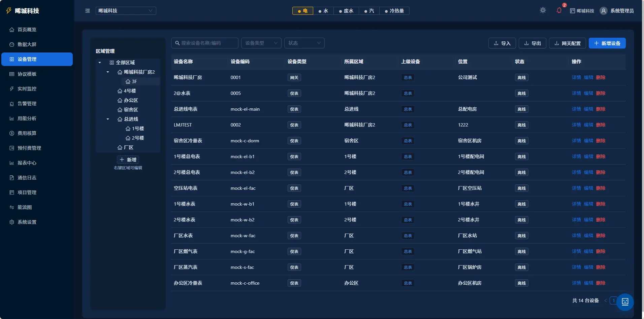
Task: Open 协议模板 in the sidebar
Action: click(x=37, y=74)
